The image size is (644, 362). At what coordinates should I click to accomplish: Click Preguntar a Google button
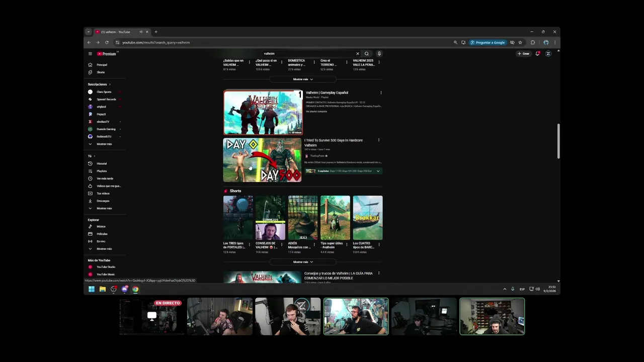488,43
